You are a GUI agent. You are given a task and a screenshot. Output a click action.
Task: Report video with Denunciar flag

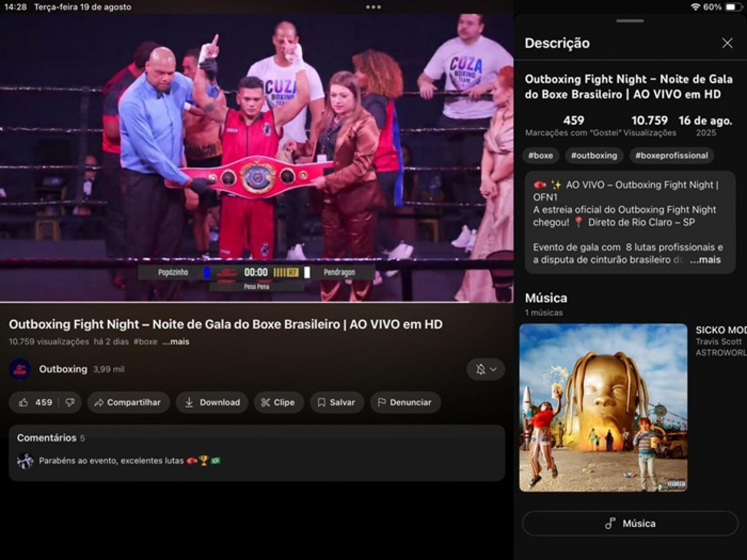(x=405, y=402)
